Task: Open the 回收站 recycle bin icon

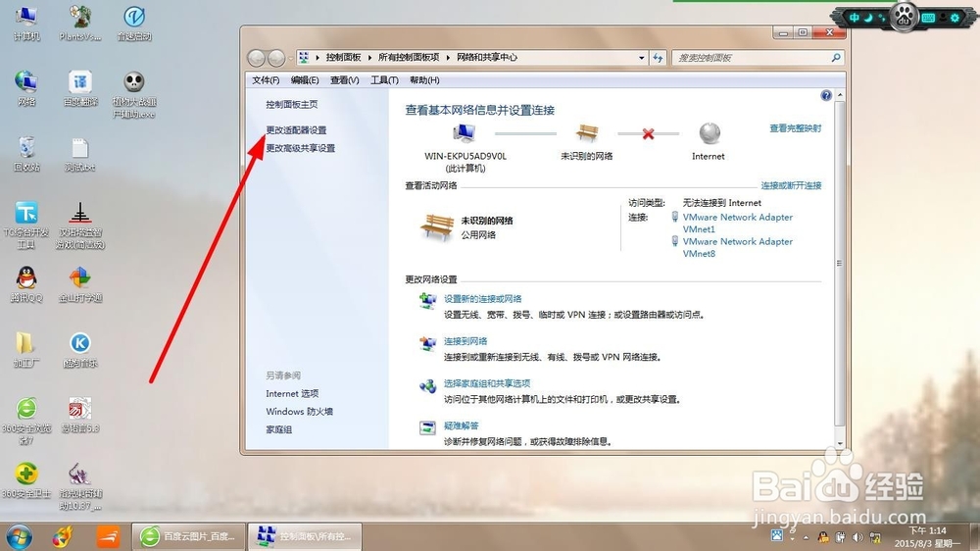Action: [x=26, y=153]
